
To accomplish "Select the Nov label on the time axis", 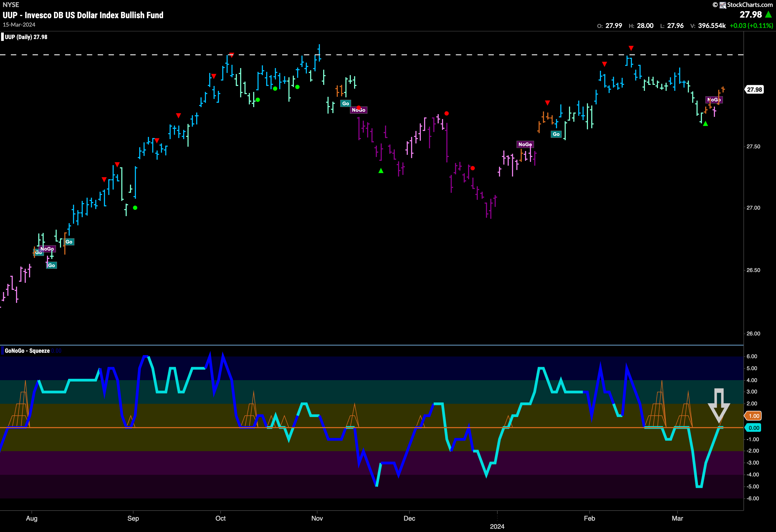I will point(317,518).
